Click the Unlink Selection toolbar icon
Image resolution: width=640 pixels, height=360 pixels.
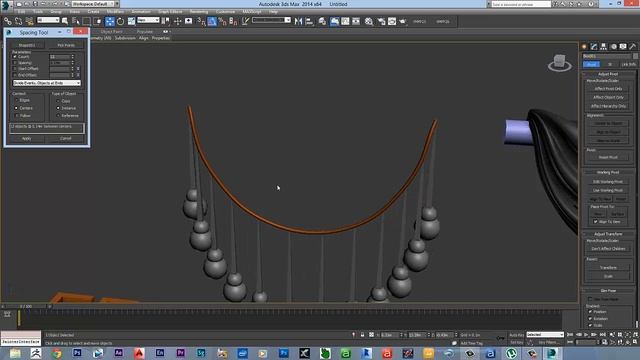(18, 21)
